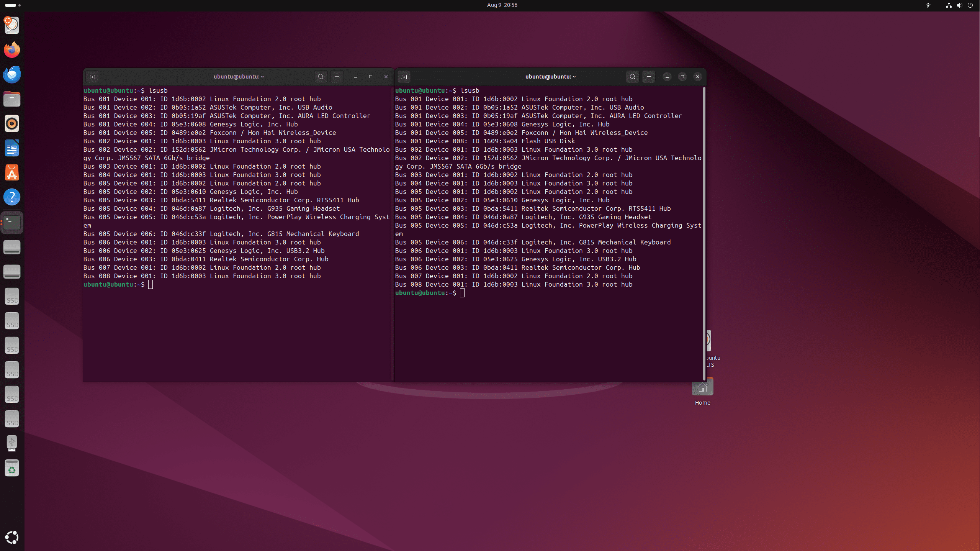Open LibreOffice Writer from dock

point(12,148)
